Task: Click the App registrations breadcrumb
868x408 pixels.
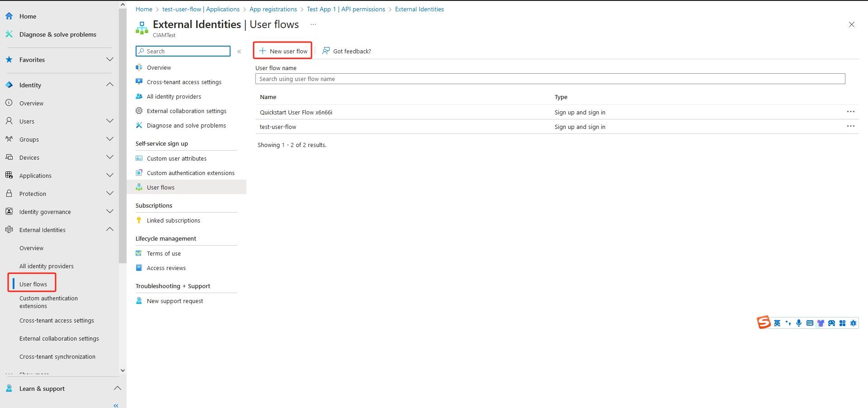Action: 273,9
